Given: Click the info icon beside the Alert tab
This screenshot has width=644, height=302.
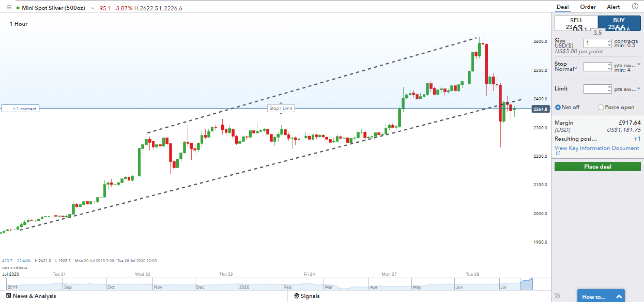Looking at the screenshot, I should coord(635,6).
